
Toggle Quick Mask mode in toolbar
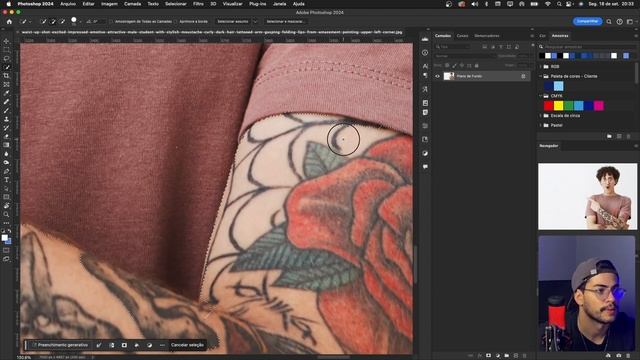[x=6, y=250]
